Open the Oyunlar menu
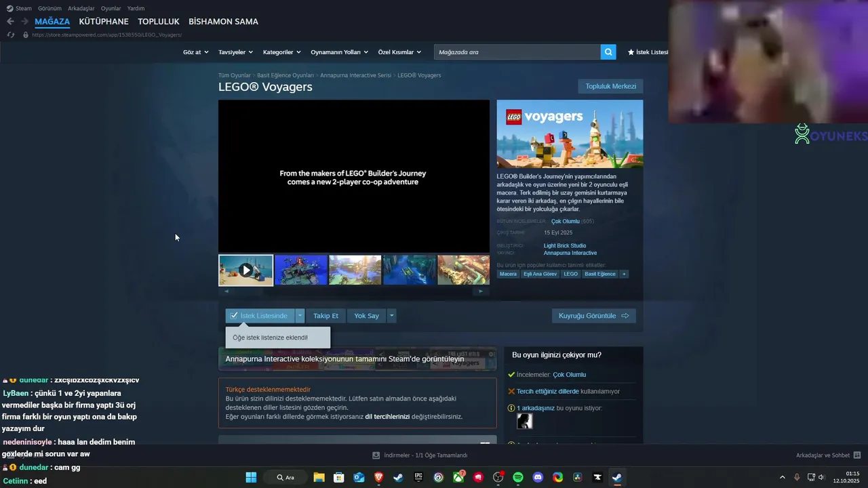Image resolution: width=868 pixels, height=488 pixels. click(111, 8)
